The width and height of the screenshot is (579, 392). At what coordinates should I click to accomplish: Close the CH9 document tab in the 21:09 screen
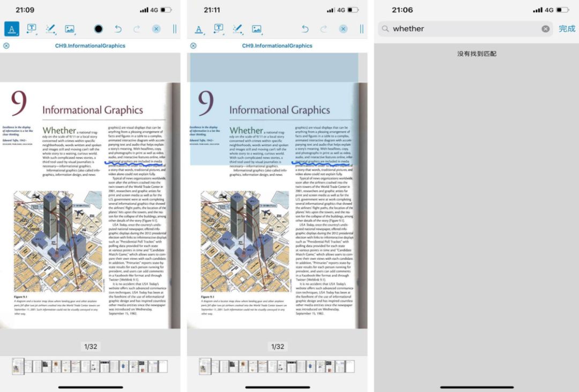click(6, 46)
